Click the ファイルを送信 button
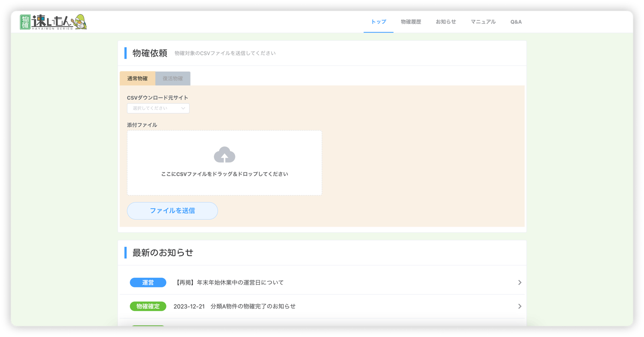The height and width of the screenshot is (337, 644). click(x=172, y=211)
